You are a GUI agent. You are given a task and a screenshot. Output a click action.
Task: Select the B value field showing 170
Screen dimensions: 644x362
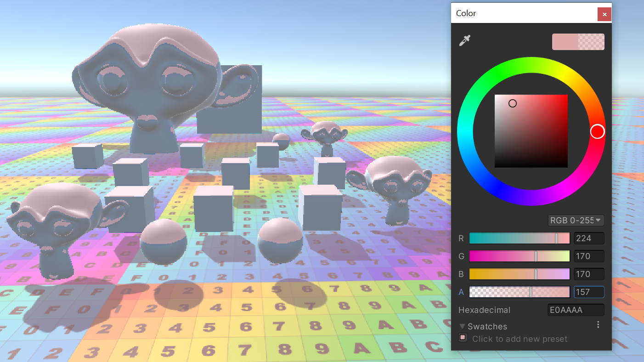[x=589, y=274]
